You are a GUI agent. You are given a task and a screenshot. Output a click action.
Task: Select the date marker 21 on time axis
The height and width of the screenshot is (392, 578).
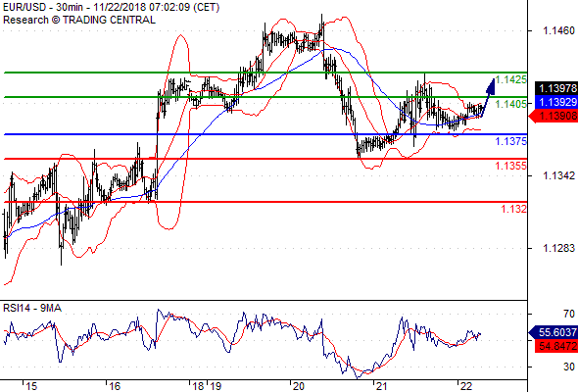(x=381, y=386)
